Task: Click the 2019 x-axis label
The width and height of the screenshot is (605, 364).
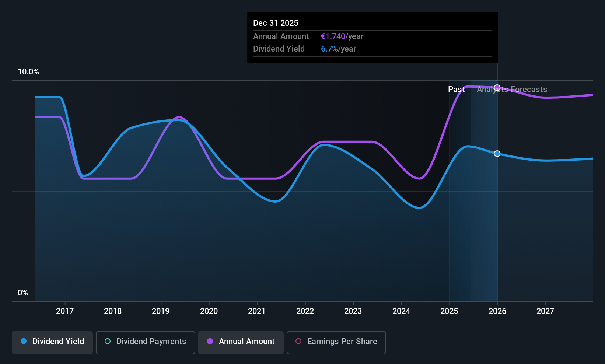Action: (x=161, y=311)
